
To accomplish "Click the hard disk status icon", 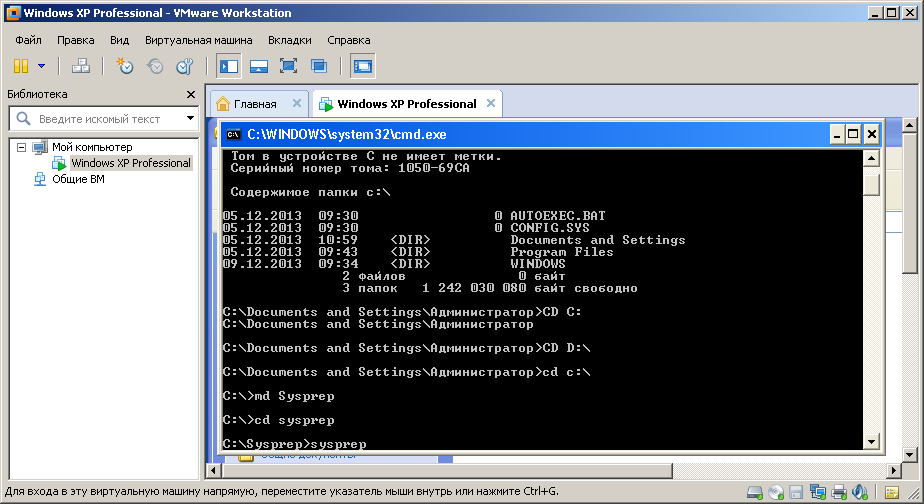I will pos(754,492).
